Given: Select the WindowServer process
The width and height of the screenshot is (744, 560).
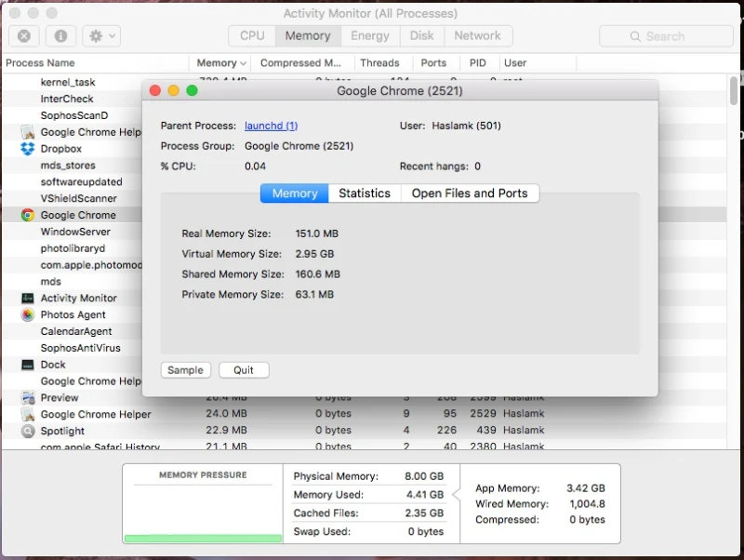Looking at the screenshot, I should [x=75, y=232].
